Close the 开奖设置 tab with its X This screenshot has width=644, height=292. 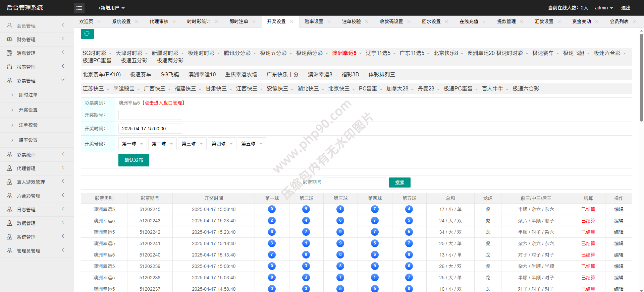point(291,22)
